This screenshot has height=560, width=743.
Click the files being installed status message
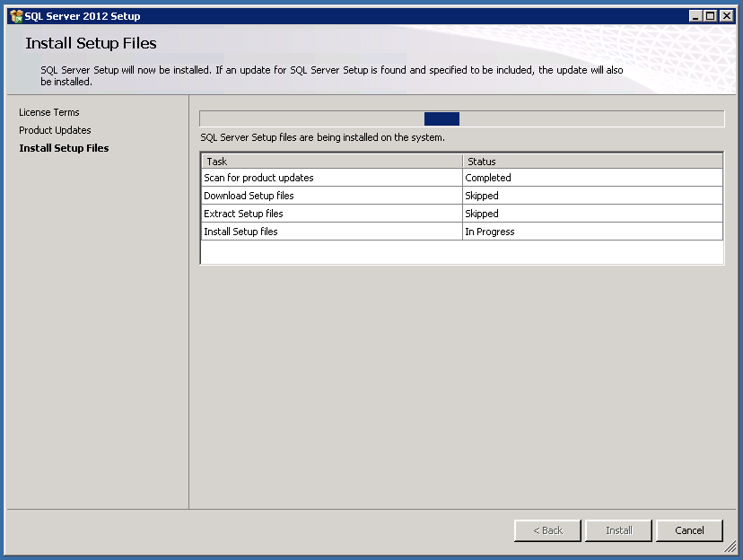coord(322,137)
